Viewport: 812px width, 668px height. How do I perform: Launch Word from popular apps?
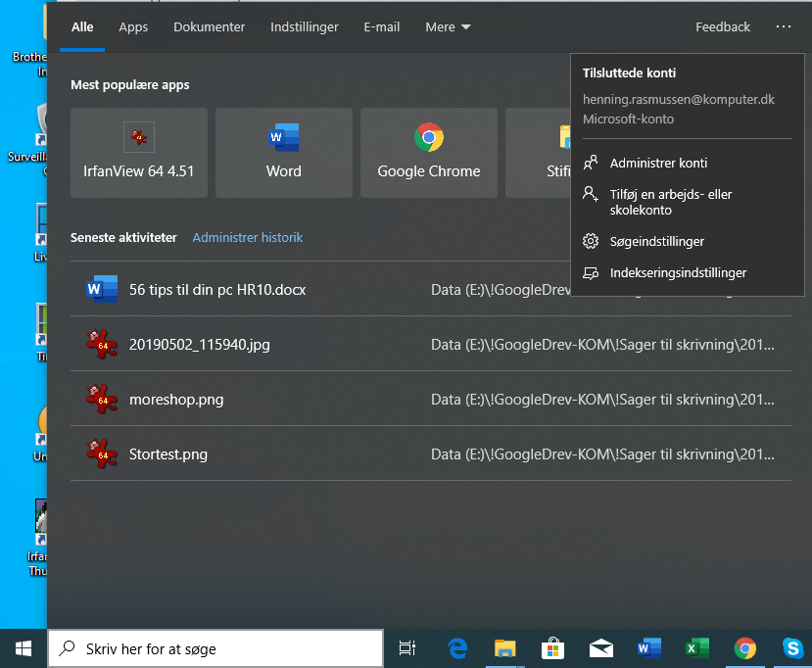point(283,153)
